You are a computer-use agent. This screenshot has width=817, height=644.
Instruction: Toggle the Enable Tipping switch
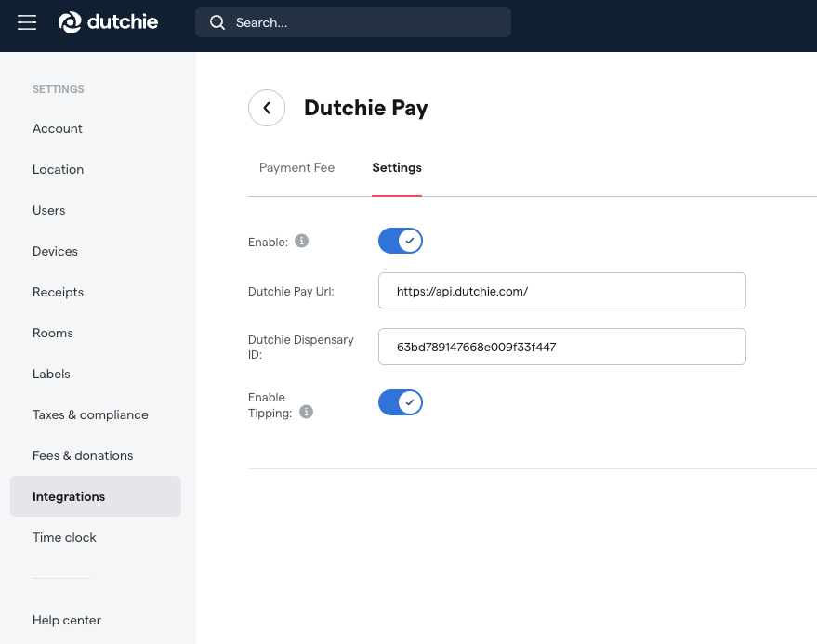coord(401,402)
